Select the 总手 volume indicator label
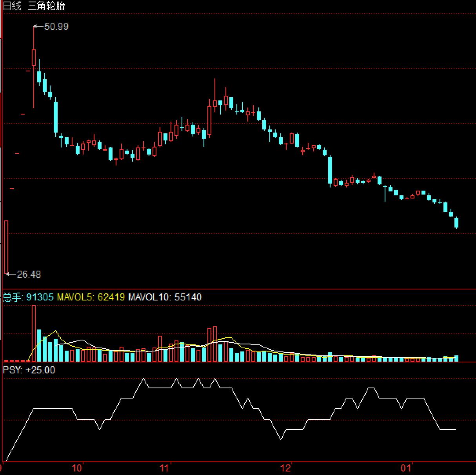This screenshot has width=476, height=475. (12, 297)
